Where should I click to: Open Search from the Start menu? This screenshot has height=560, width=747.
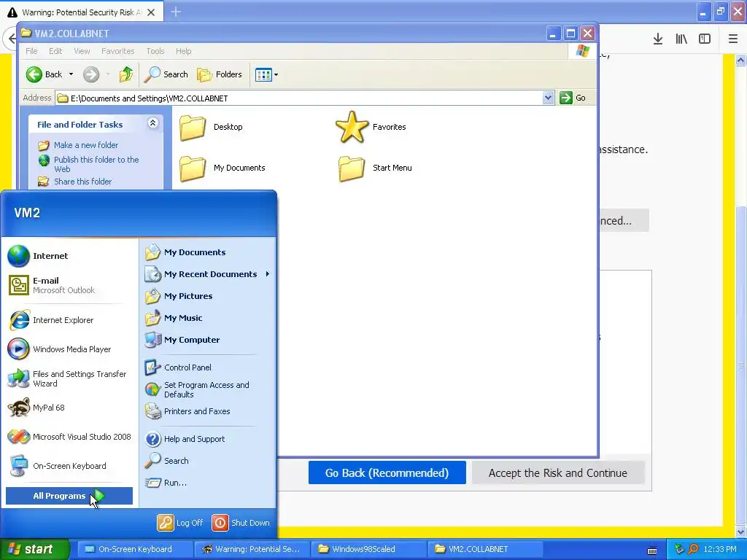coord(167,461)
